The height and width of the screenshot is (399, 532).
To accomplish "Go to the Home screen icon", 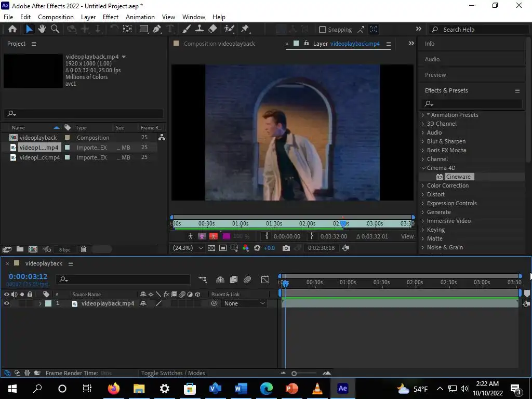I will click(12, 29).
